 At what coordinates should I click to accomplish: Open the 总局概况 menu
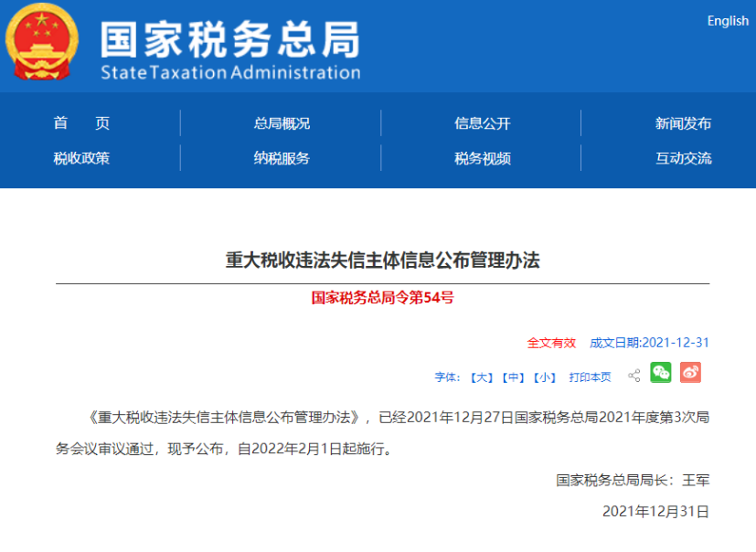(282, 123)
